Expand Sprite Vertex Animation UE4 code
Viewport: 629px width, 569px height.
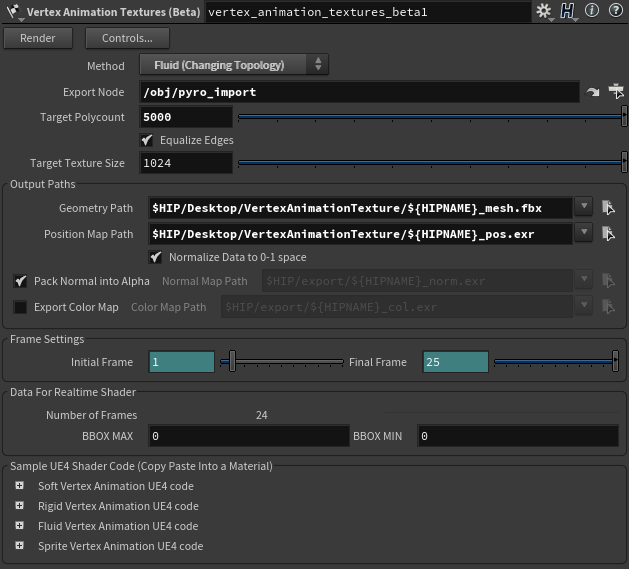[x=19, y=546]
